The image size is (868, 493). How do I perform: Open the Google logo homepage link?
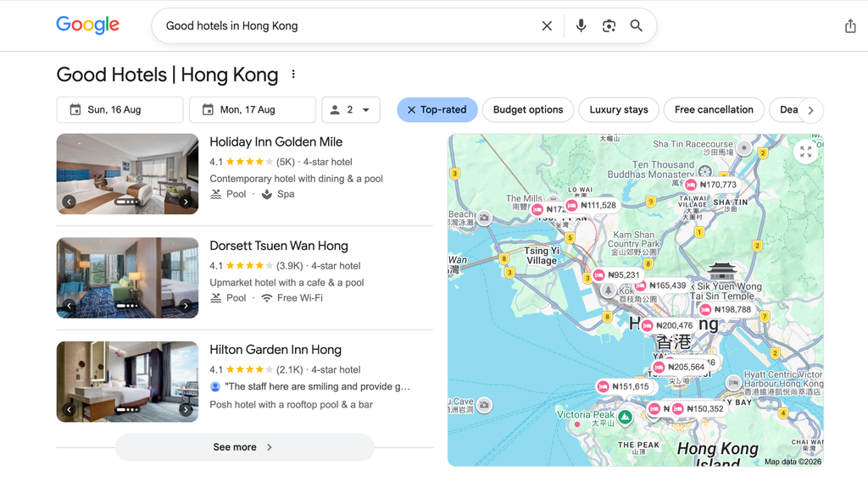(87, 25)
